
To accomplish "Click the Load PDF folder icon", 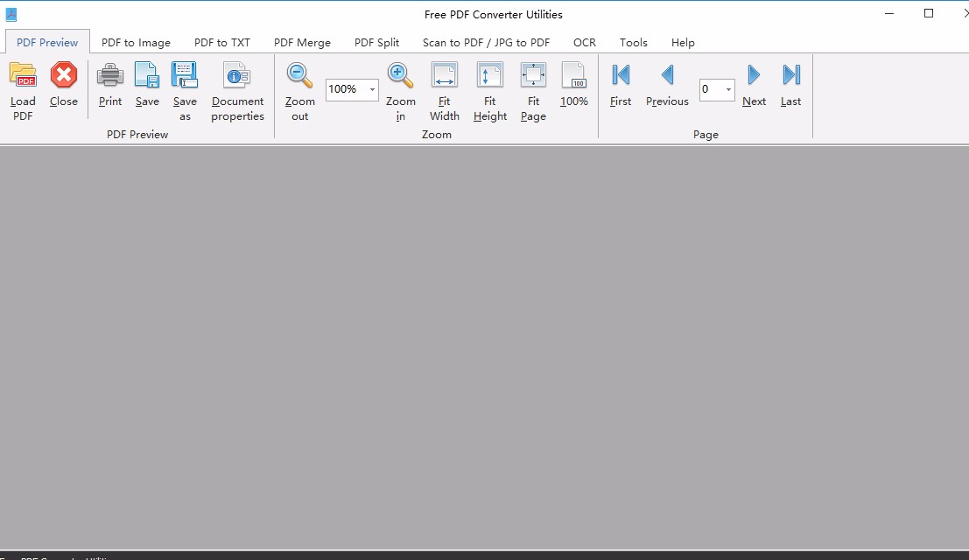I will pyautogui.click(x=23, y=76).
